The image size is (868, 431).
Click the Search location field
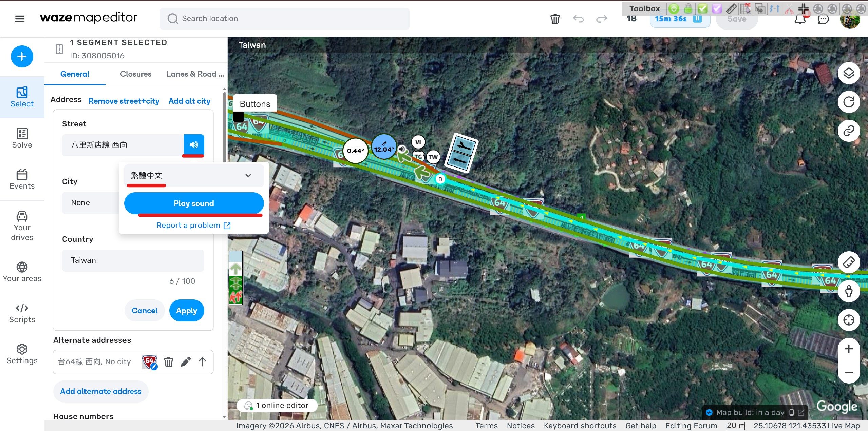click(x=284, y=19)
